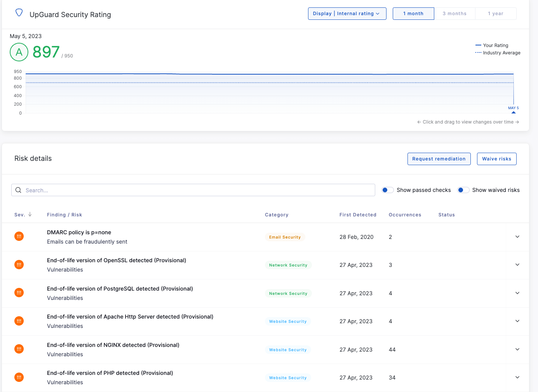Expand the End-of-life PostgreSQL row

(x=517, y=293)
